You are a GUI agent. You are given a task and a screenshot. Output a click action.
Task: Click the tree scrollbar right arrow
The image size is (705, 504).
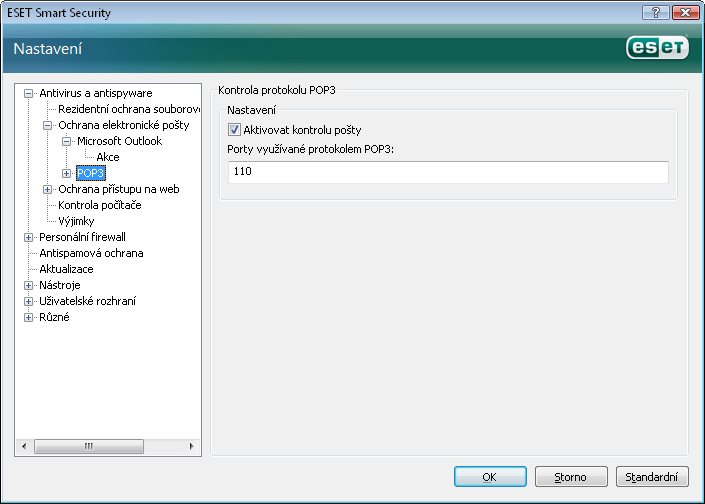pyautogui.click(x=192, y=446)
